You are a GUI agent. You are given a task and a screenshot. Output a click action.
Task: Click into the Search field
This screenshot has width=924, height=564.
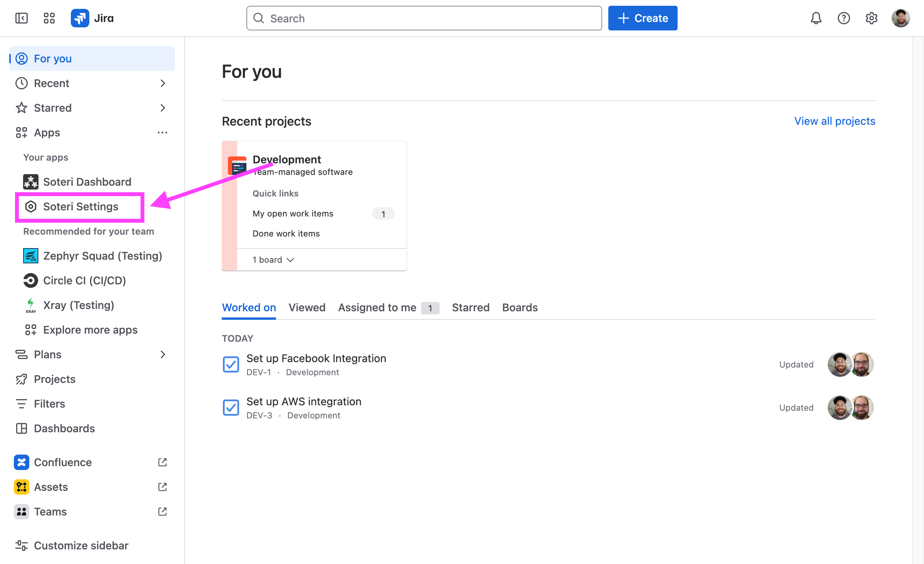[423, 18]
